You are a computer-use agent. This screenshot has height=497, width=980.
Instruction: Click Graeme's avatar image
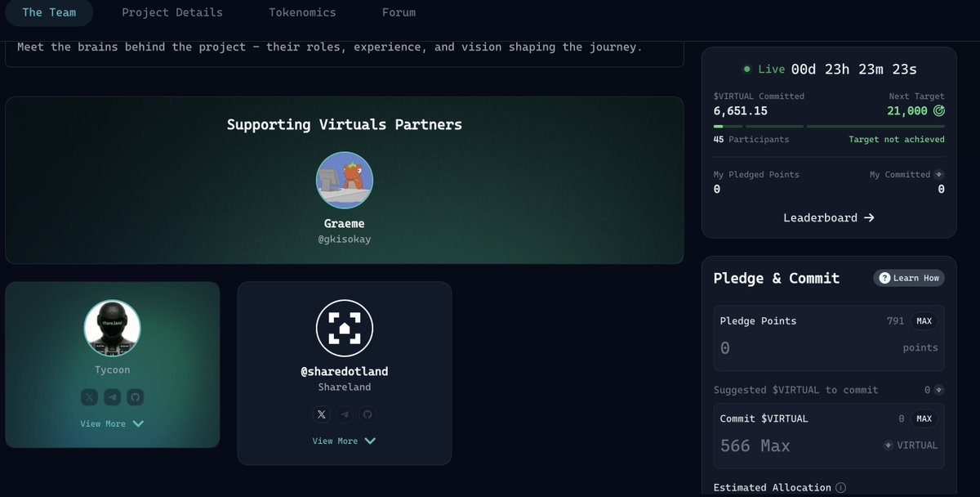[345, 181]
